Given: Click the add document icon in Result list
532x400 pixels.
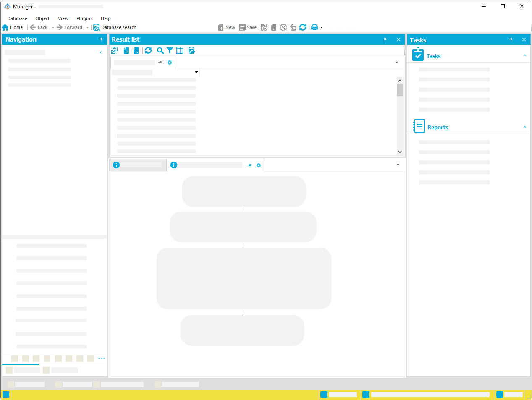Looking at the screenshot, I should (x=126, y=50).
